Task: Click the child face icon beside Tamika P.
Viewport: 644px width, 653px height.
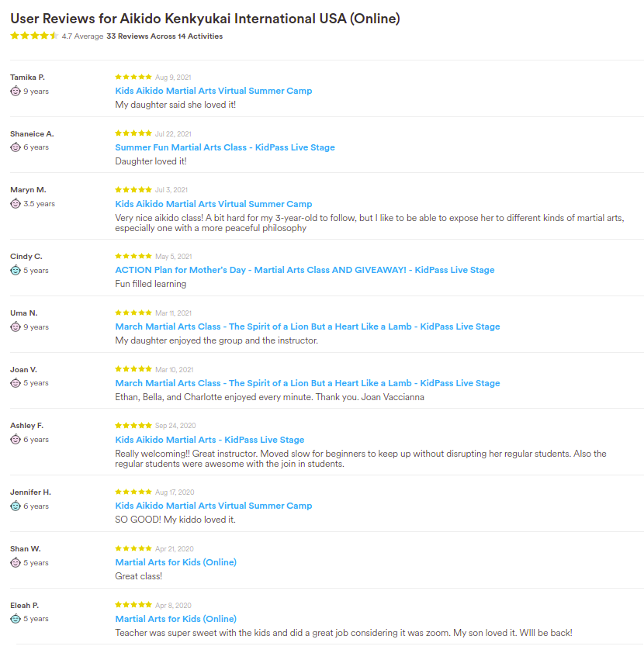Action: (x=16, y=91)
